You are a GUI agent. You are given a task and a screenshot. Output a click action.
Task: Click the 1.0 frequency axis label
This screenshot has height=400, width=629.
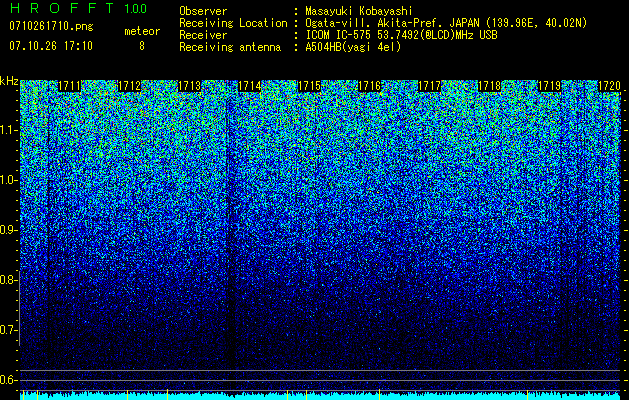point(8,181)
